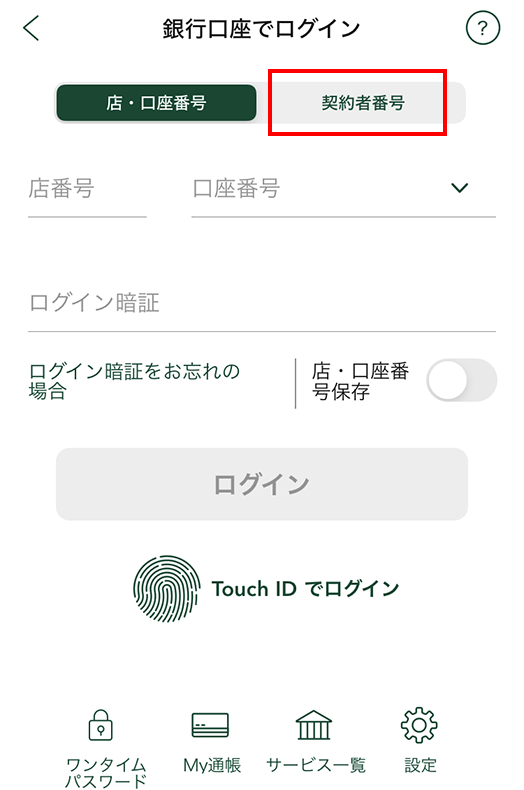The width and height of the screenshot is (524, 790).
Task: Tap the サービス一覧 label
Action: click(x=315, y=765)
